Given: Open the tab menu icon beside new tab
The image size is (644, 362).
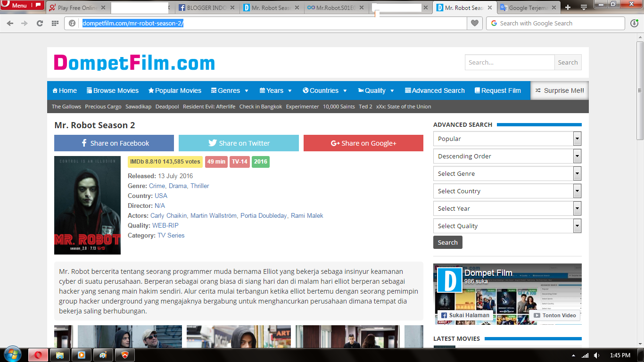Looking at the screenshot, I should tap(584, 7).
